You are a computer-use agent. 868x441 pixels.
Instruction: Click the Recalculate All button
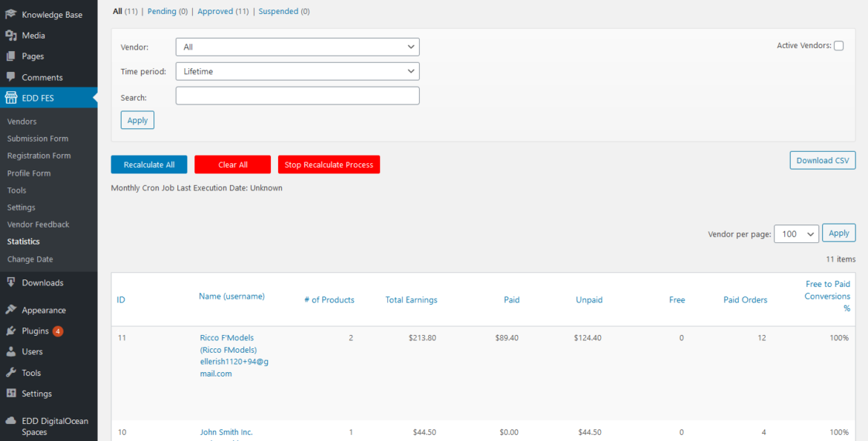click(x=148, y=164)
